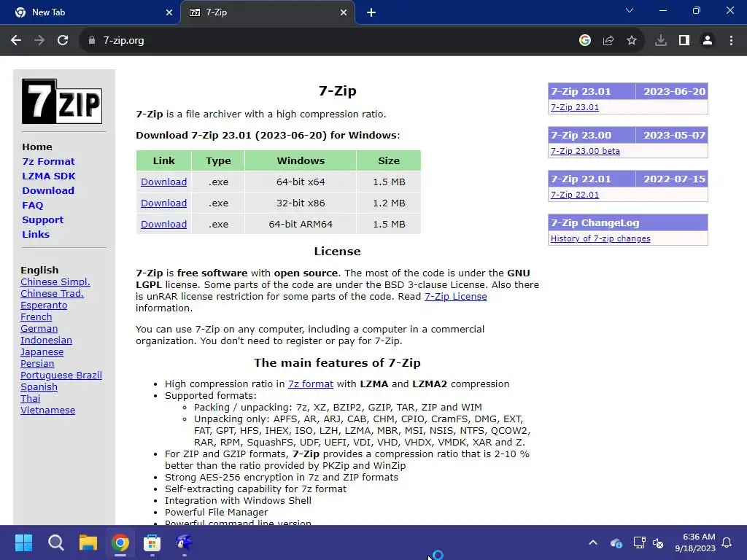The height and width of the screenshot is (560, 747).
Task: Open File Explorer from taskbar
Action: pyautogui.click(x=88, y=542)
